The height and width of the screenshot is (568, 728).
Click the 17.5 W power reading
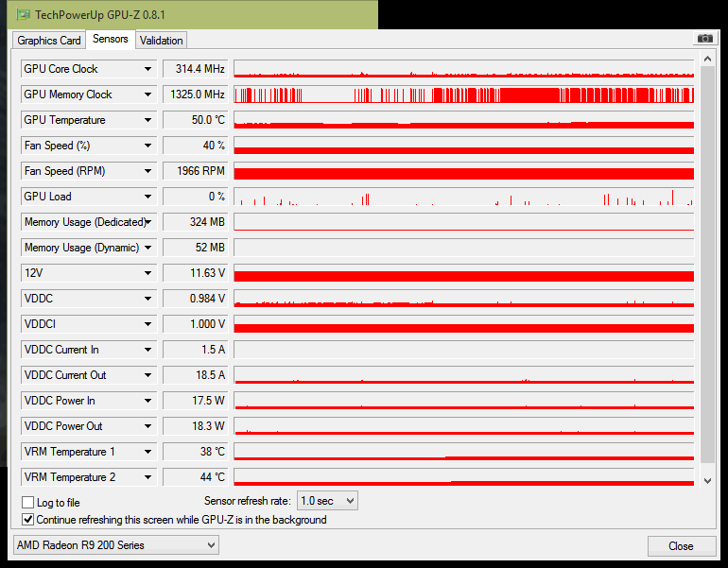(196, 401)
